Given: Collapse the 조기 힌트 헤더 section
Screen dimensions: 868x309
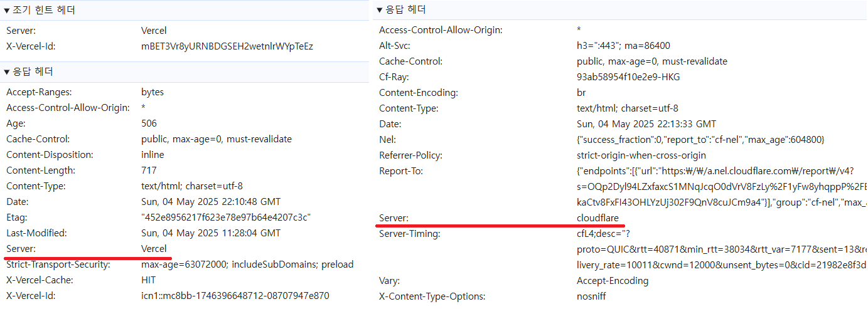Looking at the screenshot, I should click(x=7, y=10).
